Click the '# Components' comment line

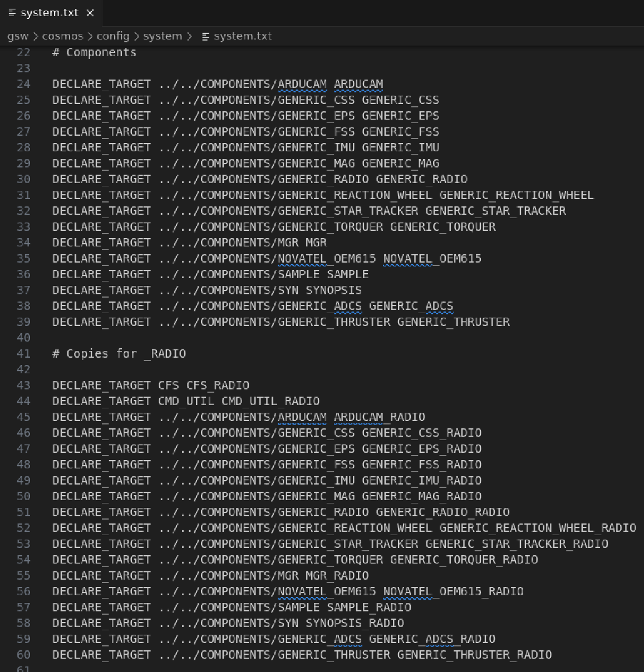pos(95,52)
